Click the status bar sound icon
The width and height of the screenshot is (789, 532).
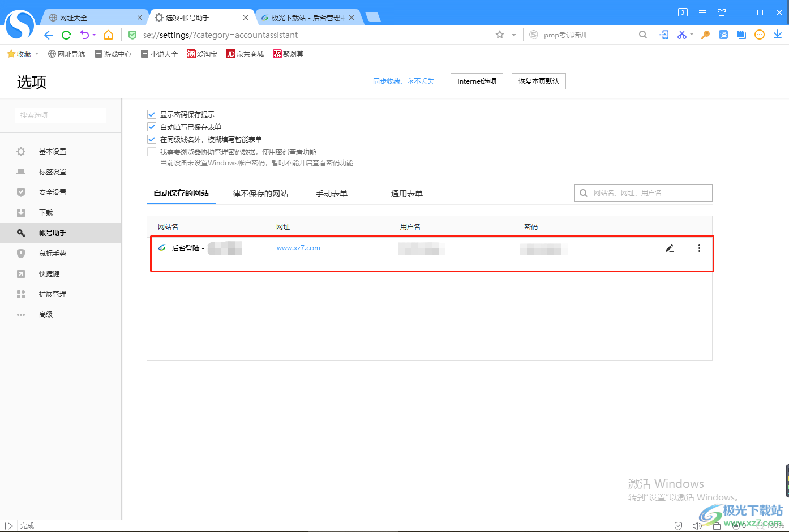(x=697, y=526)
